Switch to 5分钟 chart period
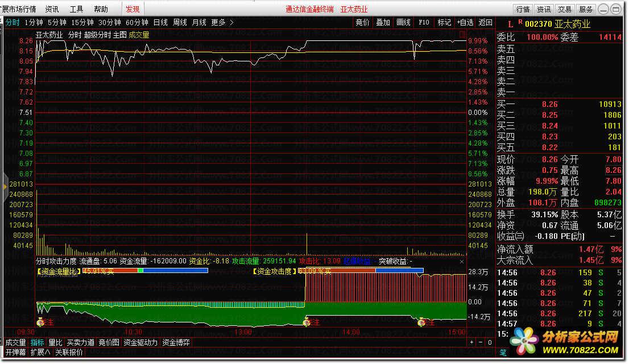Screen dimensions: 629x364 click(57, 23)
